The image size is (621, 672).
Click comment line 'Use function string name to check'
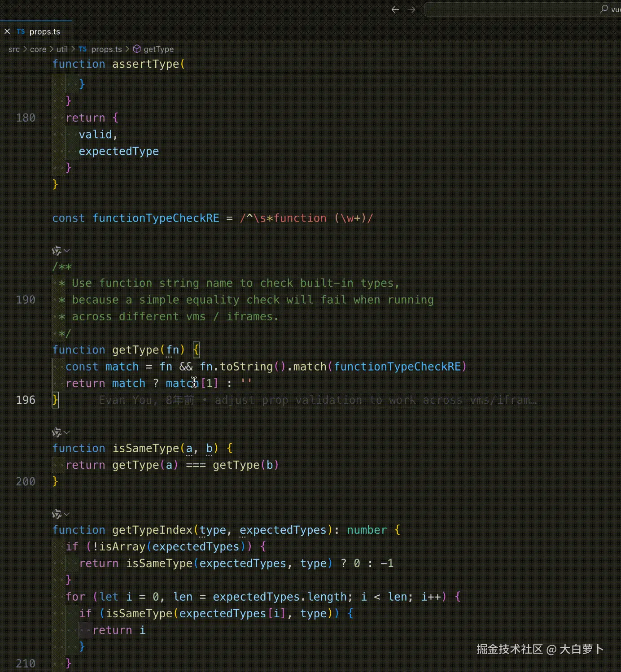click(229, 284)
